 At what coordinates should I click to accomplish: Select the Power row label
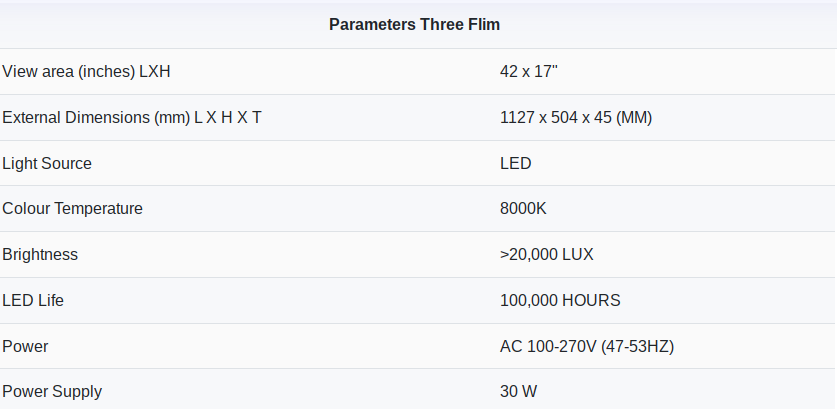point(25,346)
